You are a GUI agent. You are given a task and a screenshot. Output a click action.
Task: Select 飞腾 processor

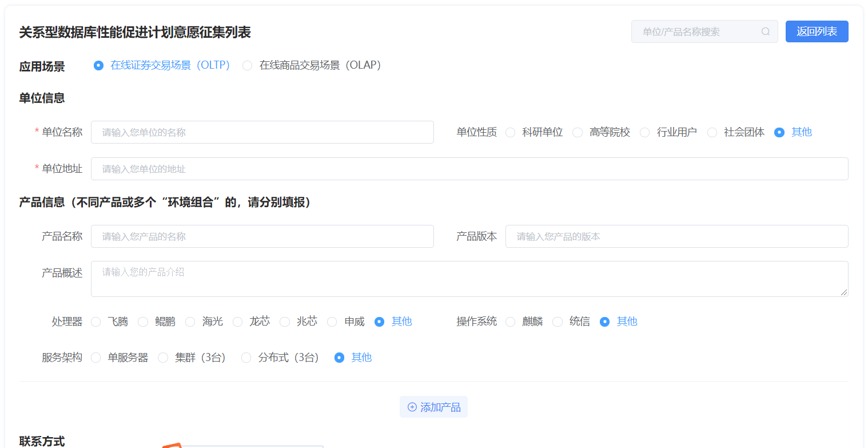tap(95, 322)
